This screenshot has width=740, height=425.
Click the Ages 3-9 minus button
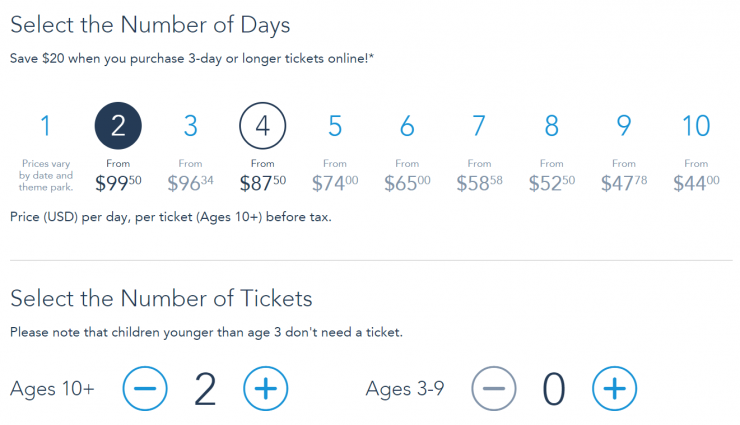point(494,389)
